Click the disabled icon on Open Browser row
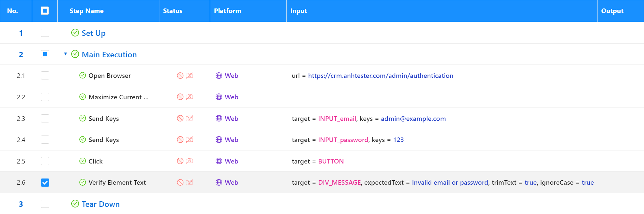This screenshot has width=644, height=214. (x=180, y=76)
